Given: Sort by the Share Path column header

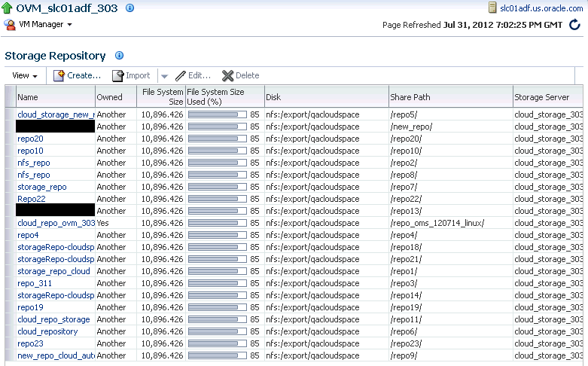Looking at the screenshot, I should click(x=451, y=96).
